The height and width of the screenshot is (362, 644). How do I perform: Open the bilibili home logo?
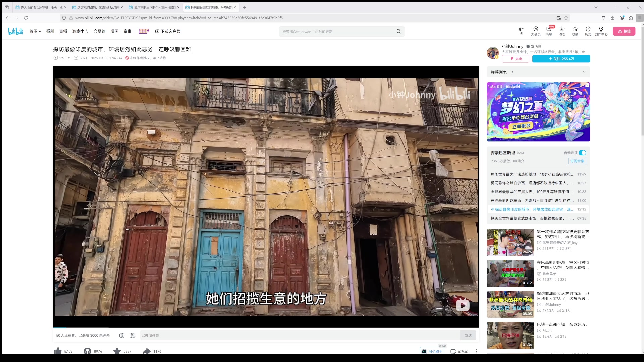click(15, 31)
